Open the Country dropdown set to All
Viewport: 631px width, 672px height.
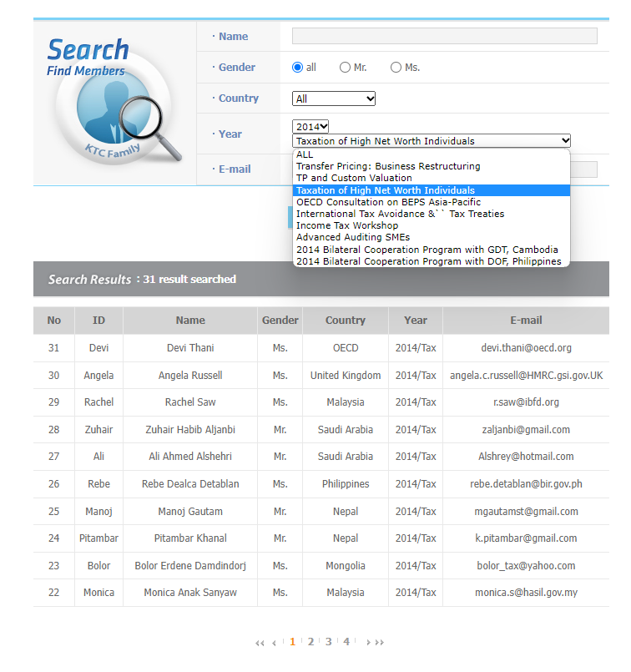point(334,99)
